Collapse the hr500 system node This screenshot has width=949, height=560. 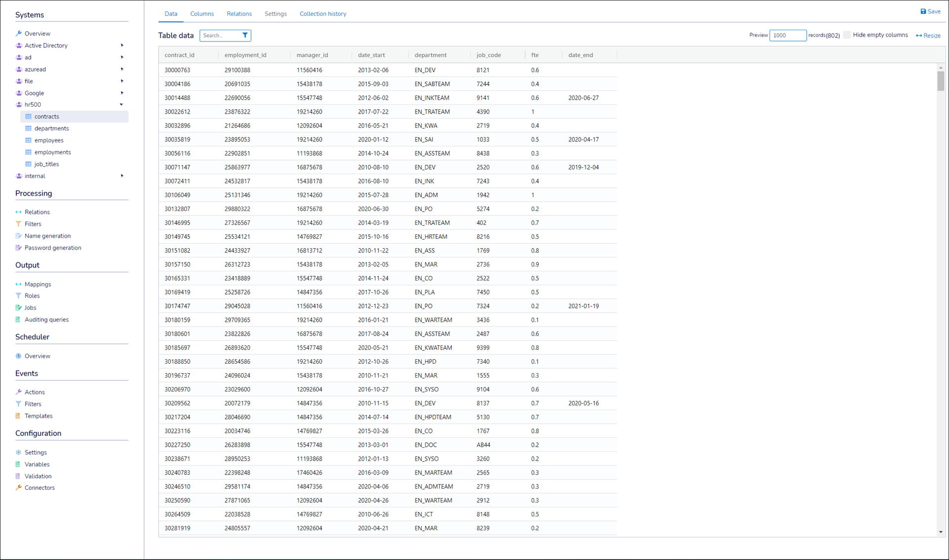(x=122, y=105)
